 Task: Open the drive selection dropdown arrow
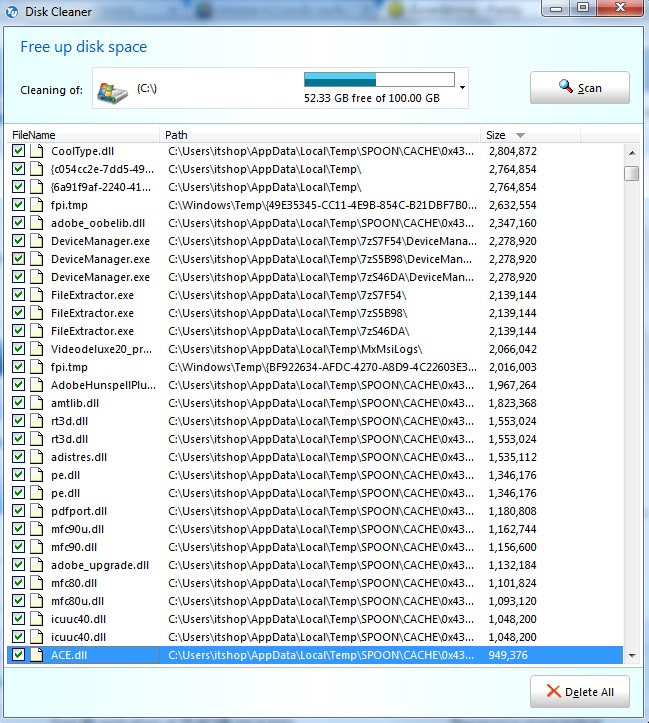(462, 87)
